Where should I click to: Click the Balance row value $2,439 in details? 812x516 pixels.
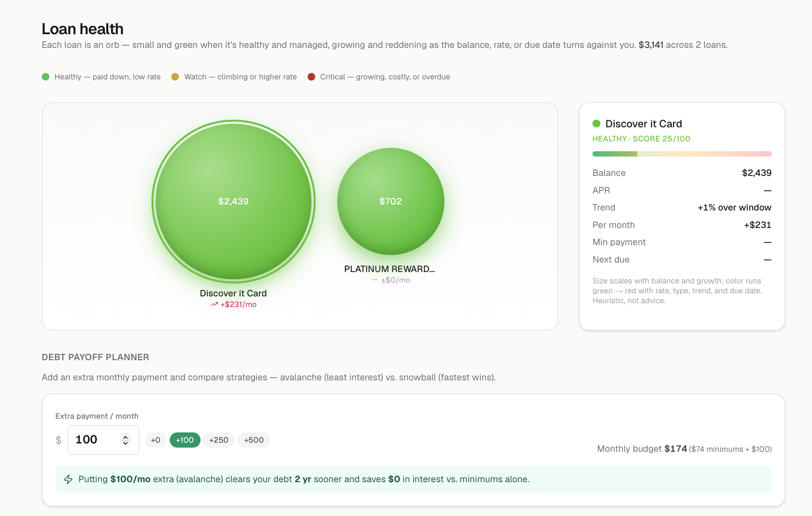(x=757, y=173)
